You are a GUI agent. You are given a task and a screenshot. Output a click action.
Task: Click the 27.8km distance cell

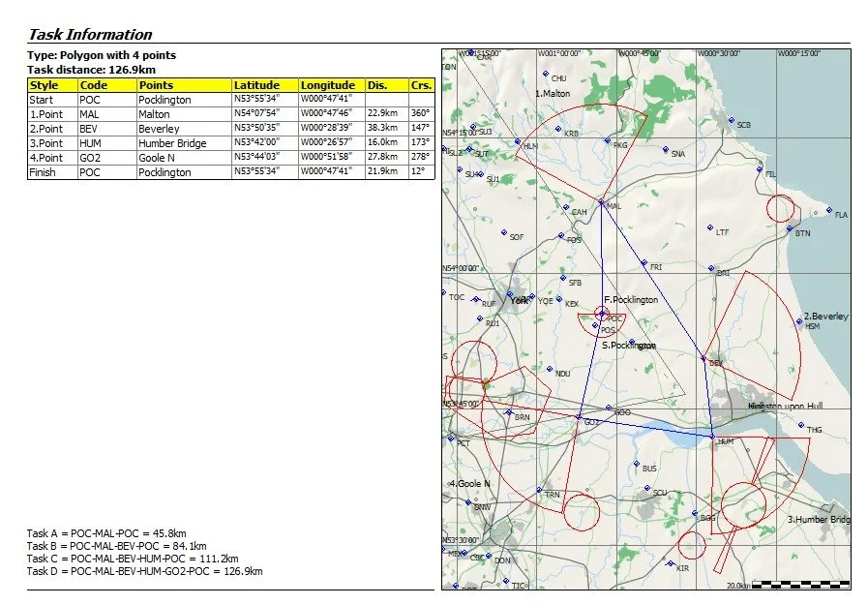click(387, 157)
